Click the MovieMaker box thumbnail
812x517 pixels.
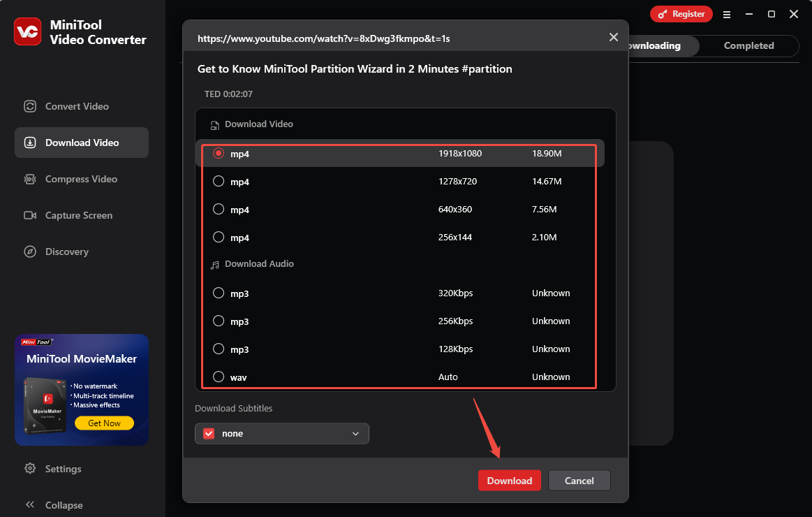45,405
